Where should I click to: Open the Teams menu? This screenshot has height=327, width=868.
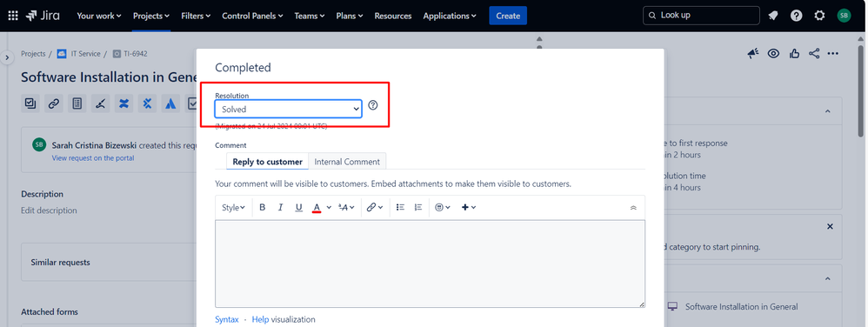310,16
